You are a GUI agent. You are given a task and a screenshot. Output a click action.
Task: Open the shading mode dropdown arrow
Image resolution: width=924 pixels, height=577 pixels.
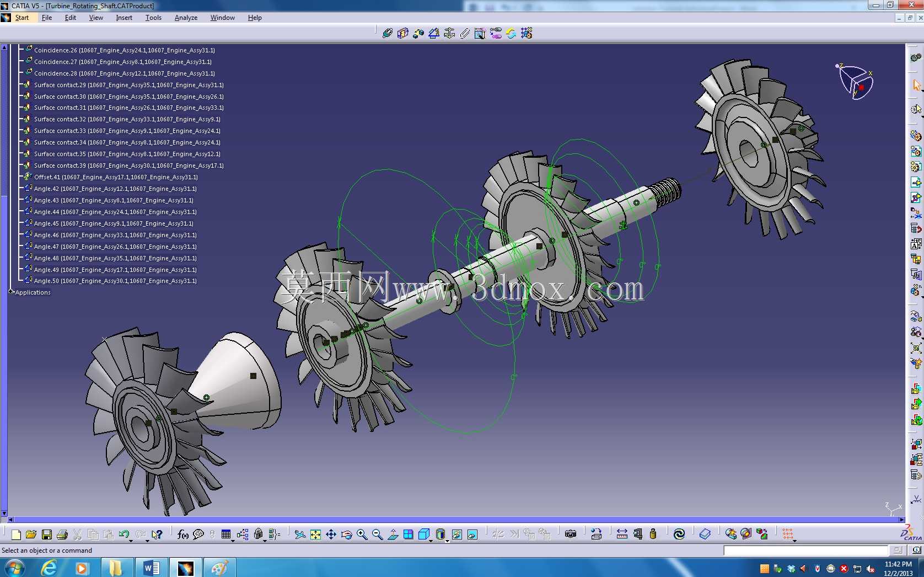click(447, 541)
